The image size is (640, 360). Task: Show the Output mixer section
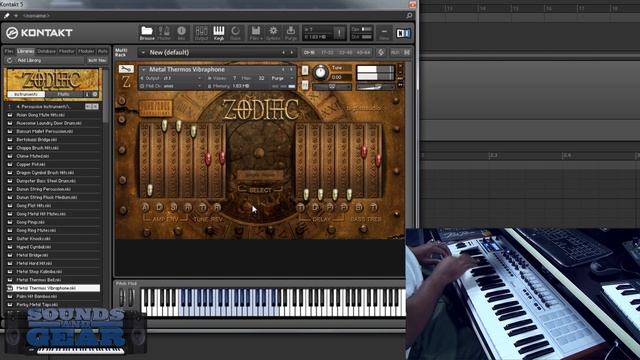pyautogui.click(x=201, y=33)
